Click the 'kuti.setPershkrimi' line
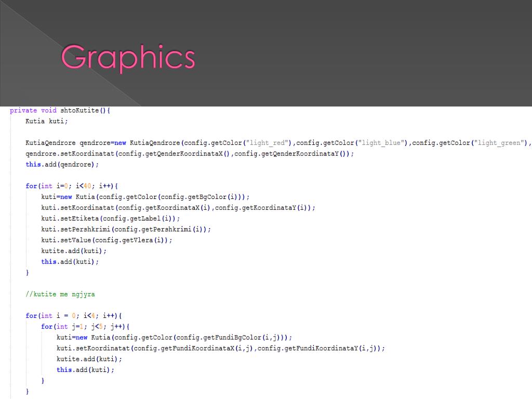Image resolution: width=532 pixels, height=399 pixels. (x=126, y=229)
